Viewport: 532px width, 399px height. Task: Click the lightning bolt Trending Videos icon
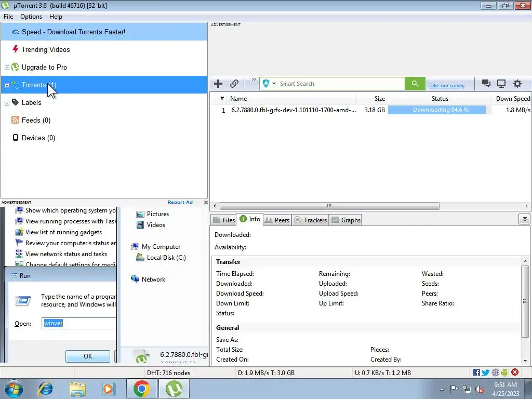click(15, 49)
